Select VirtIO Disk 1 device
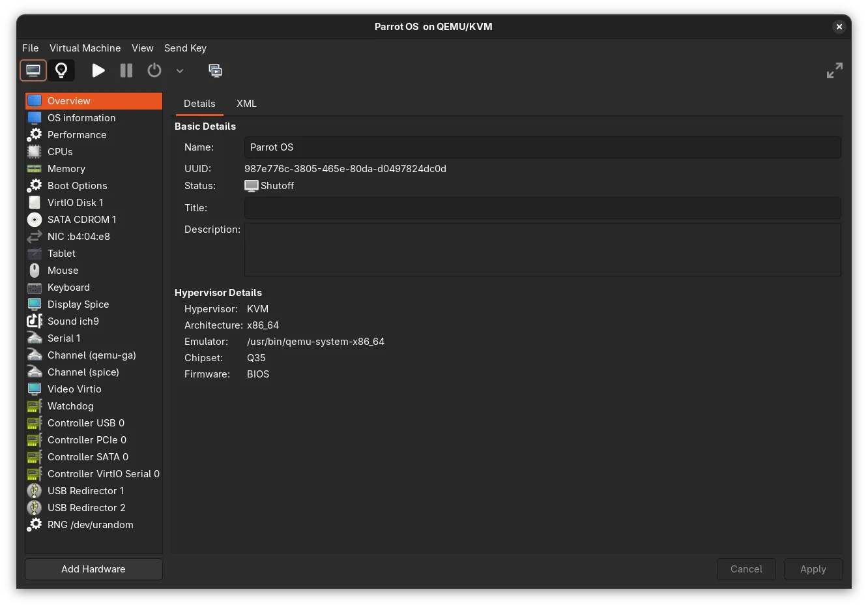Image resolution: width=868 pixels, height=607 pixels. [x=94, y=203]
